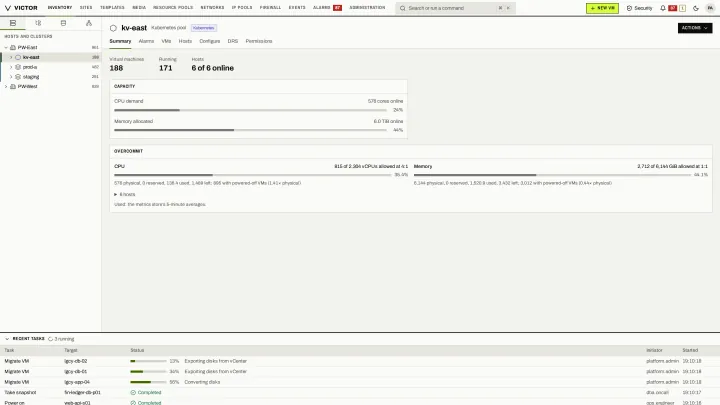Switch to the storage sidebar view icon

[x=63, y=23]
